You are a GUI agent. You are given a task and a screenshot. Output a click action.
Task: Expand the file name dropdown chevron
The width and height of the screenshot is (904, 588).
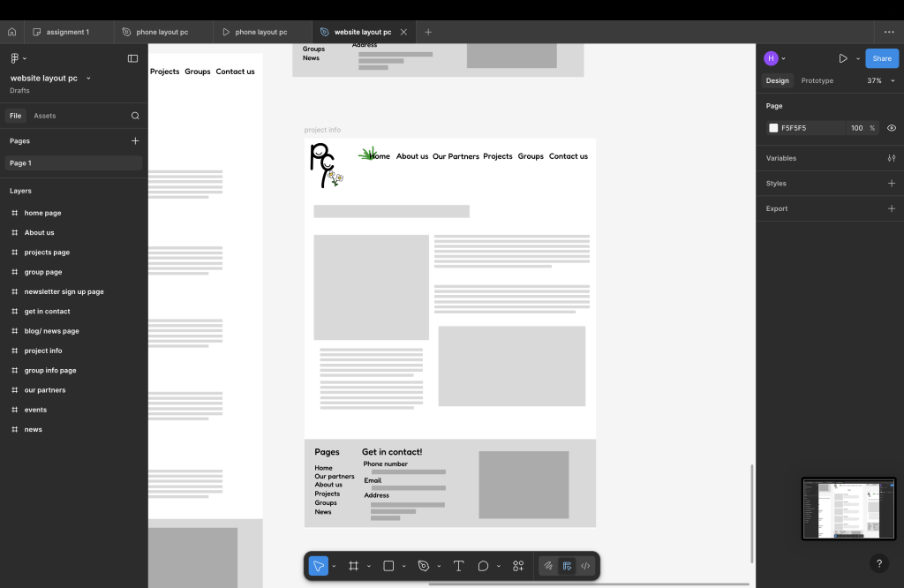[x=88, y=79]
